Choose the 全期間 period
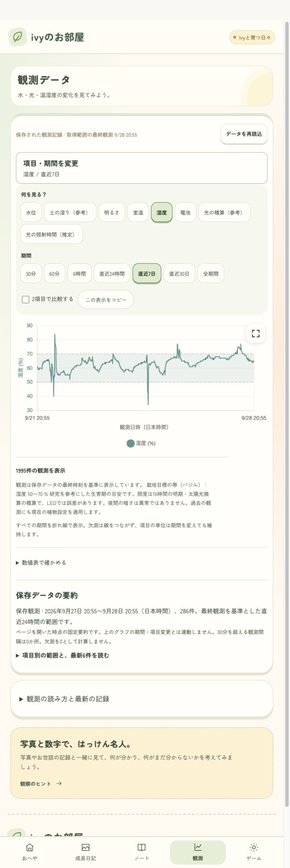 [211, 274]
